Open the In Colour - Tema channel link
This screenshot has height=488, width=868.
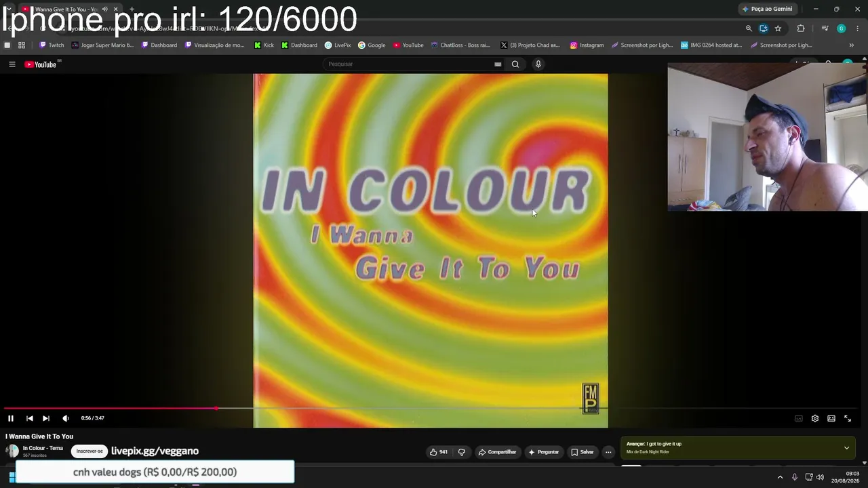pyautogui.click(x=43, y=448)
